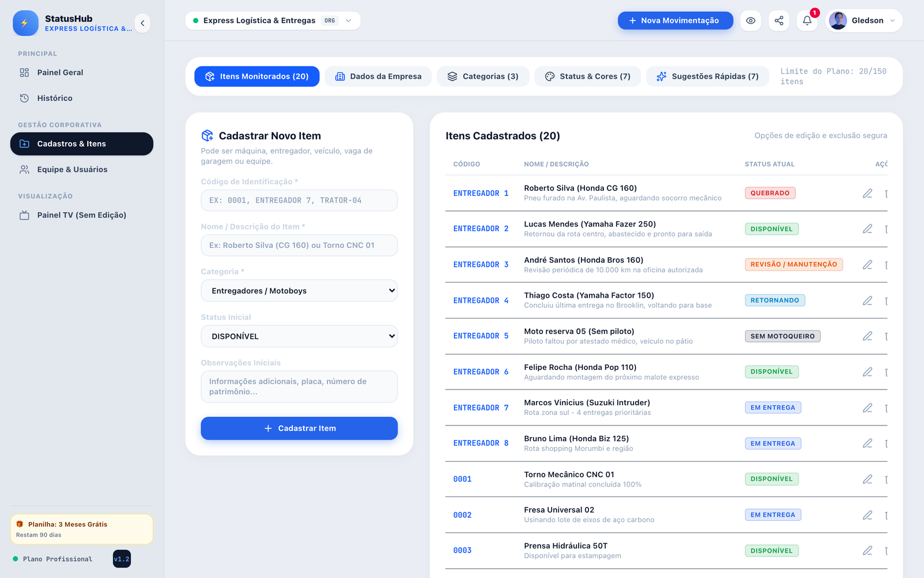Focus the Código de Identificação input field

pyautogui.click(x=299, y=201)
